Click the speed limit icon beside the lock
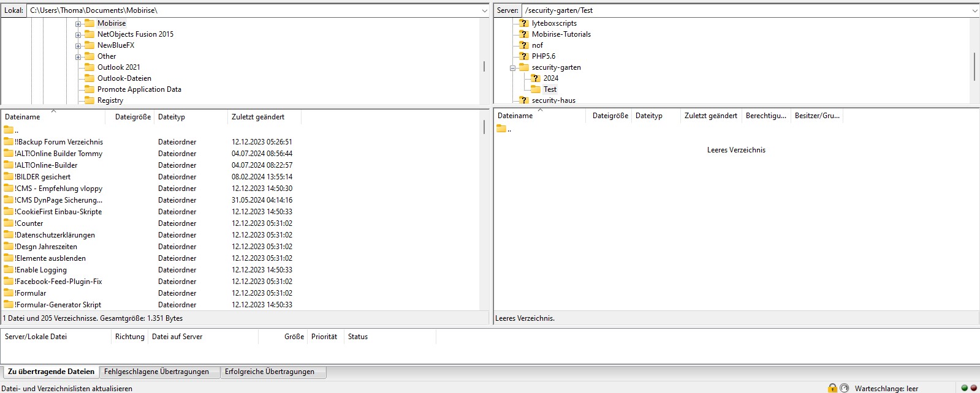Screen dimensions: 980x393 (x=844, y=388)
